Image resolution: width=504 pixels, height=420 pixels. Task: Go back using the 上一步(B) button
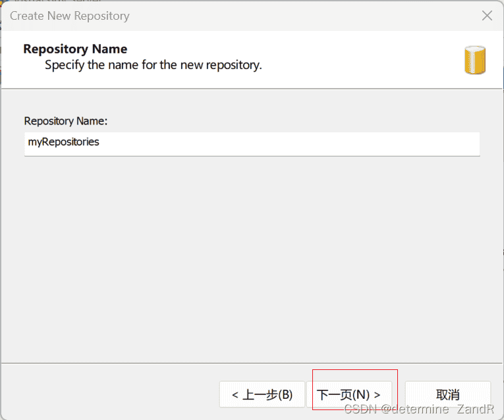pos(262,394)
